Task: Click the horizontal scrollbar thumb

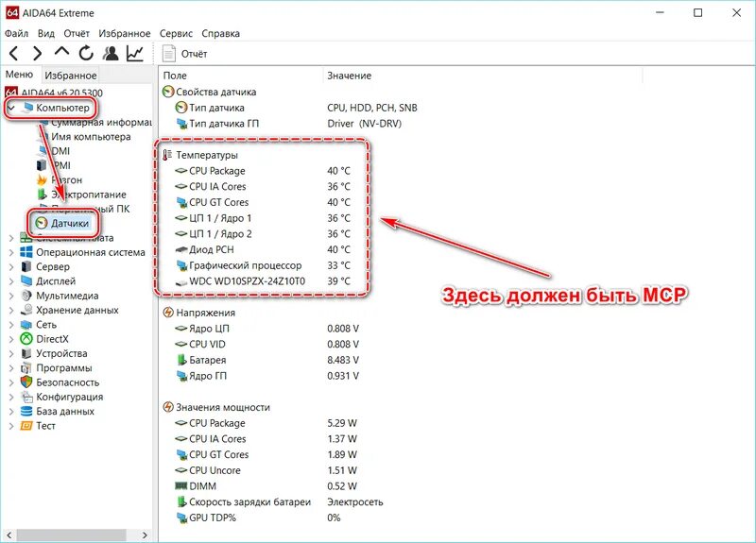Action: [x=72, y=535]
